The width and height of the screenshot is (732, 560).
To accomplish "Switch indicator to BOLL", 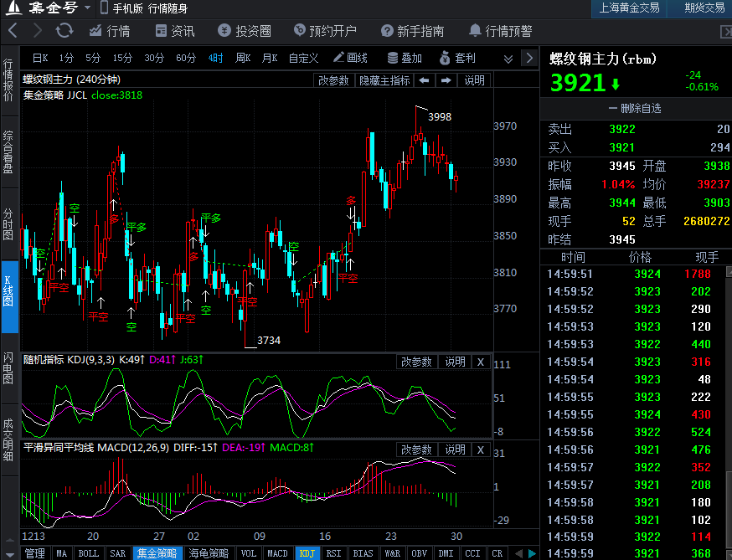I will point(88,553).
